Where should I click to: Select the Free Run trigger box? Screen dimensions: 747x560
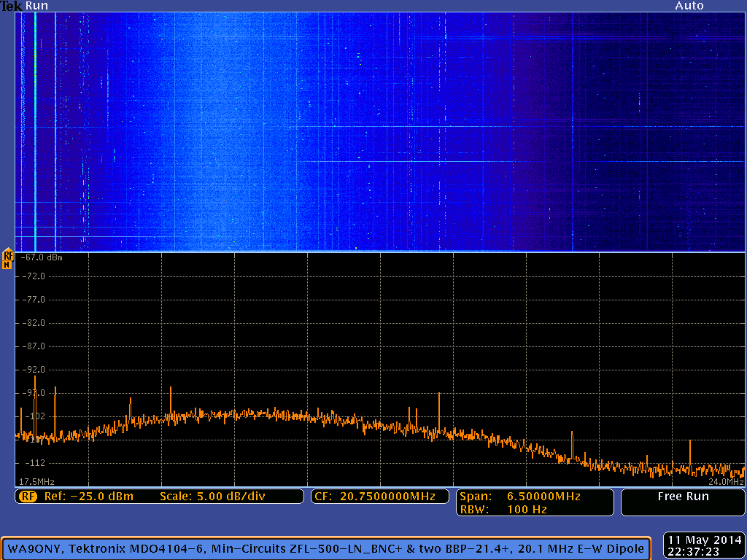(x=683, y=502)
